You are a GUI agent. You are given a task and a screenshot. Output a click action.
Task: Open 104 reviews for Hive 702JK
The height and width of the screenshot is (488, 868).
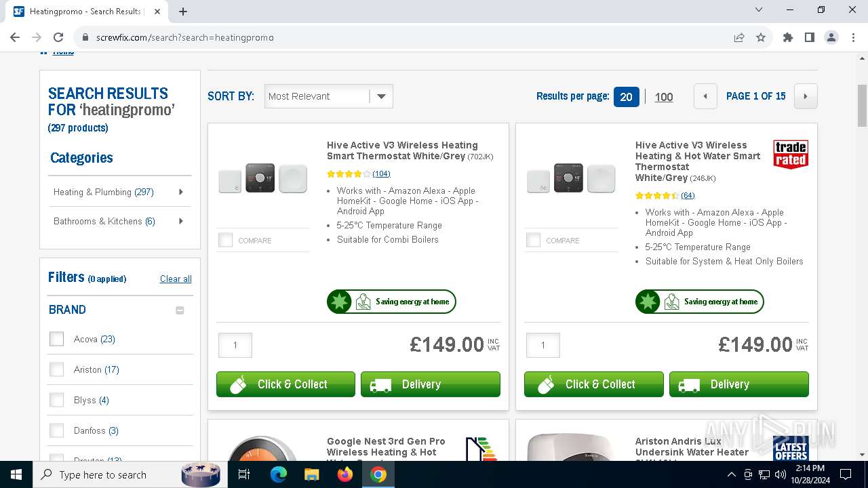tap(381, 174)
